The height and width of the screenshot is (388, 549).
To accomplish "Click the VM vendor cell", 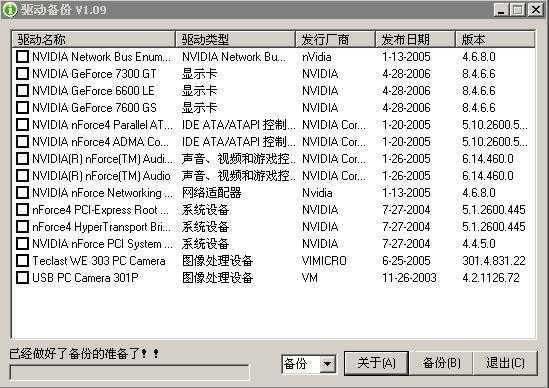I will 310,278.
